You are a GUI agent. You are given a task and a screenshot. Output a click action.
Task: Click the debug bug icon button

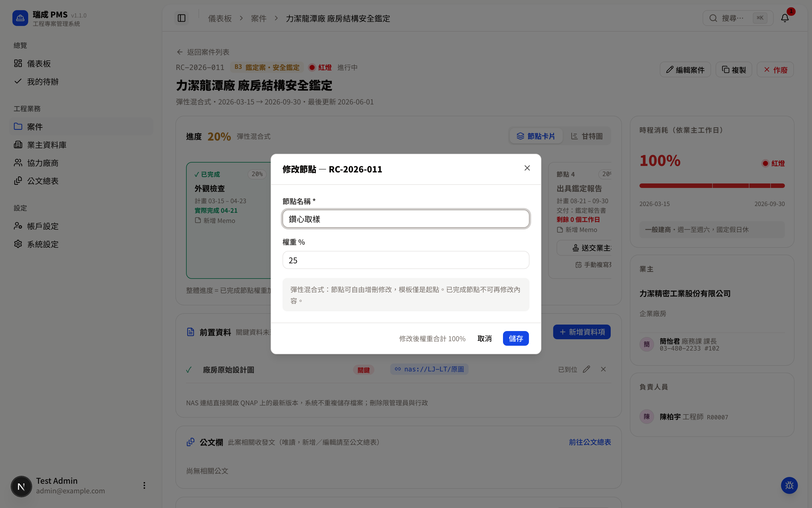tap(789, 485)
